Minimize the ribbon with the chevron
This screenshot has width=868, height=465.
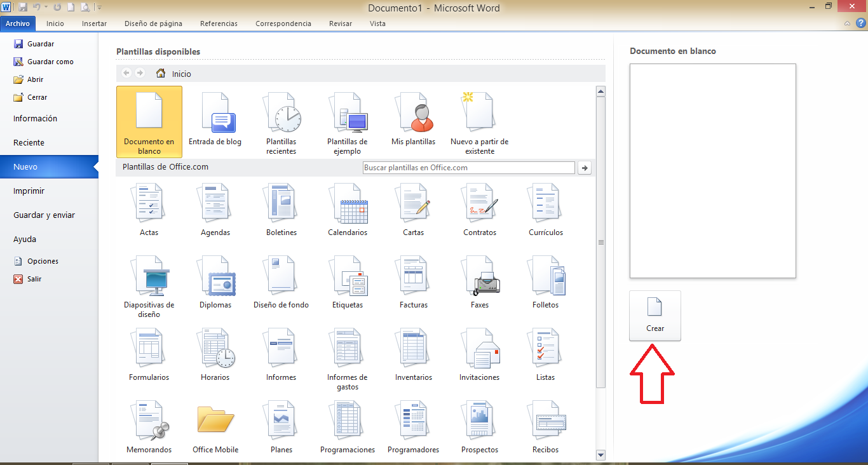[x=846, y=24]
